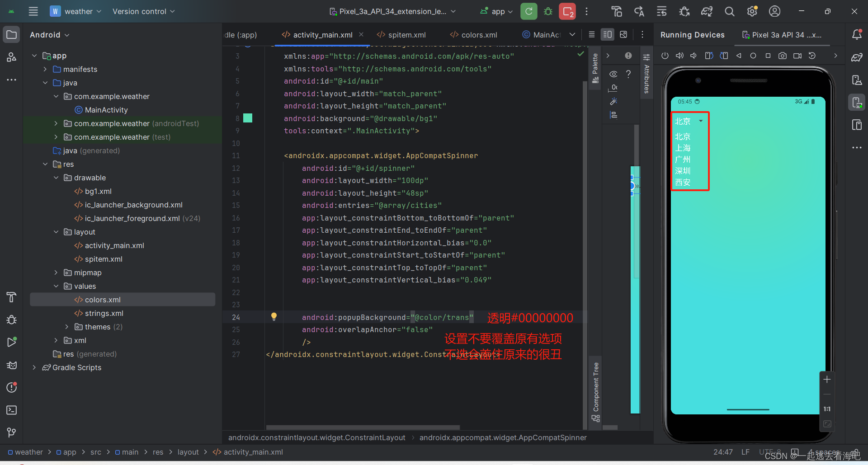Image resolution: width=868 pixels, height=465 pixels.
Task: Expand mipmap folder
Action: pyautogui.click(x=56, y=272)
